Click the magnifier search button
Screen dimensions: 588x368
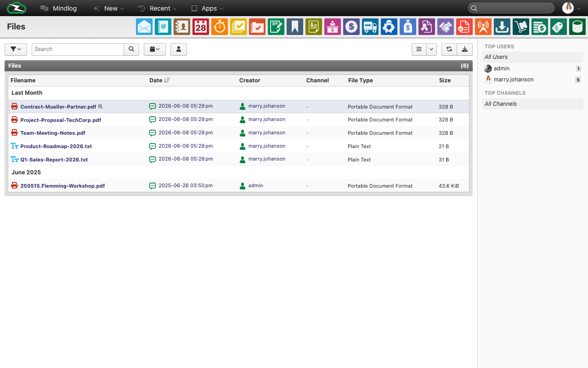[x=131, y=49]
